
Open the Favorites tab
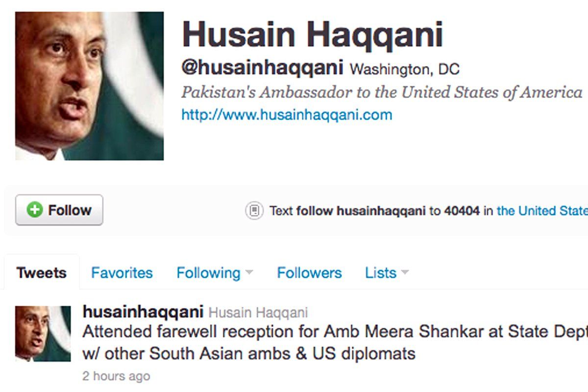[122, 273]
